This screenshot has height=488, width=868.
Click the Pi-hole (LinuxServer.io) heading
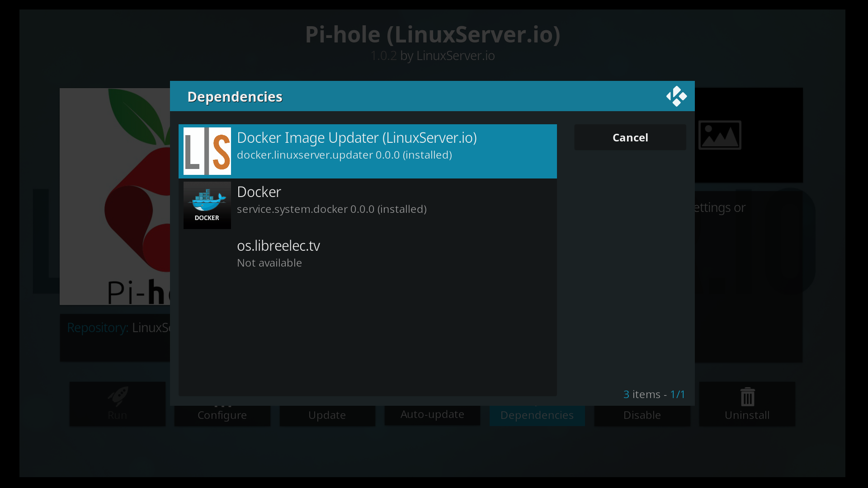[x=433, y=34]
